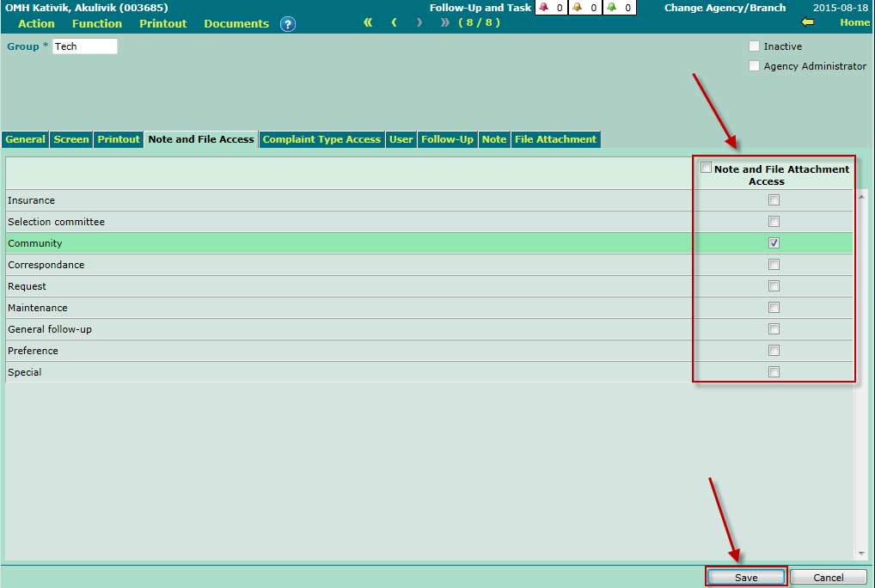
Task: Check the Agency Administrator box
Action: [754, 66]
